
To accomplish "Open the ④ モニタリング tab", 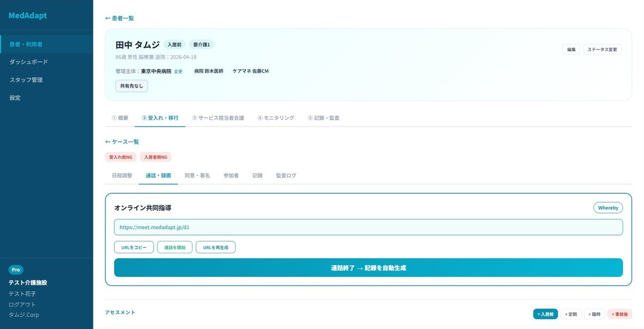I will tap(276, 118).
